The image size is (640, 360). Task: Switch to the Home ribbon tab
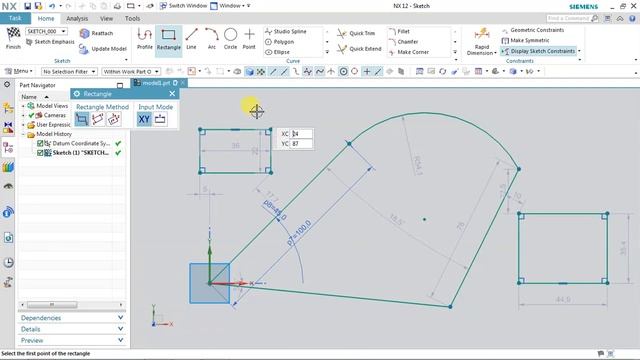pyautogui.click(x=46, y=18)
